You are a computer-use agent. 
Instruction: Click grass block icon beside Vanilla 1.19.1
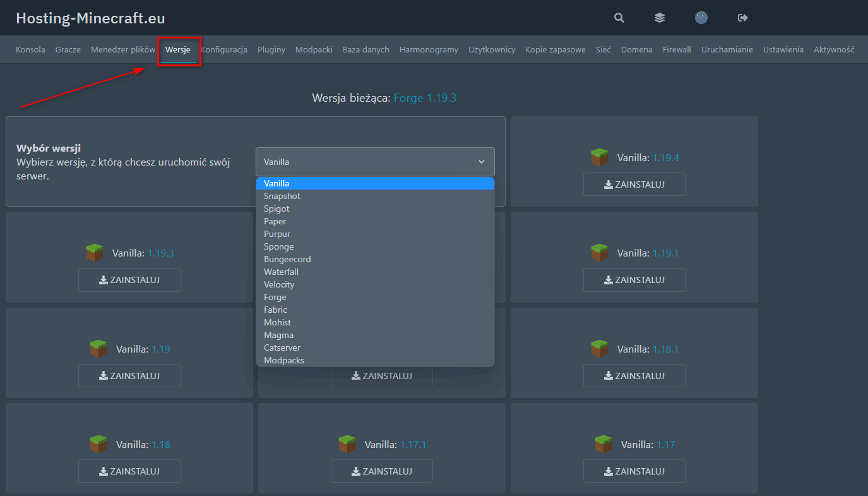(x=600, y=253)
